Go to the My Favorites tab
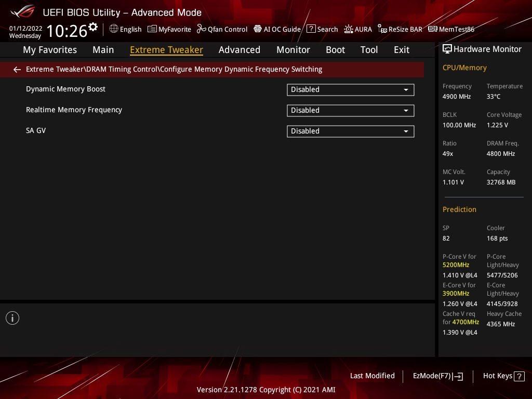The image size is (532, 399). pos(50,50)
